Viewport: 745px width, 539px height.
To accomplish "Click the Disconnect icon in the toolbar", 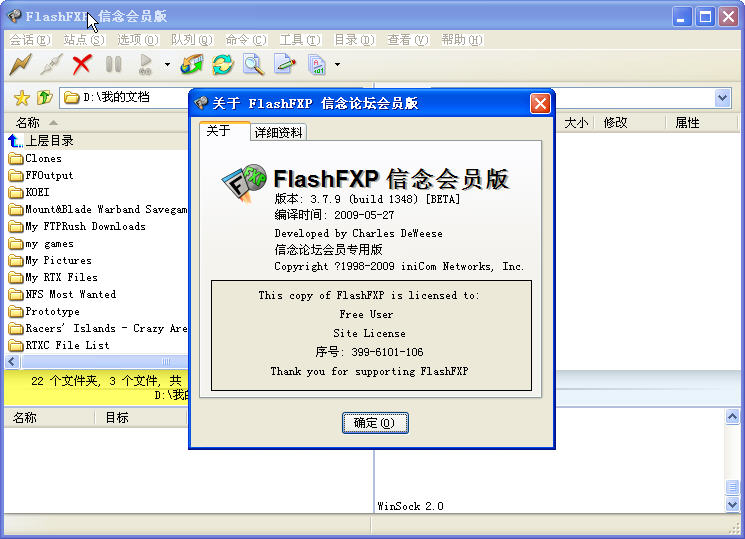I will (51, 65).
